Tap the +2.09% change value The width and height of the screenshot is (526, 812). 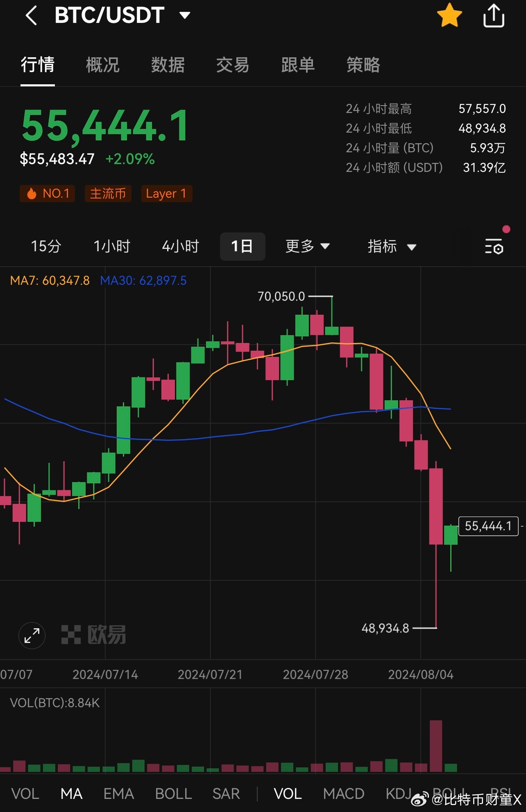coord(130,159)
